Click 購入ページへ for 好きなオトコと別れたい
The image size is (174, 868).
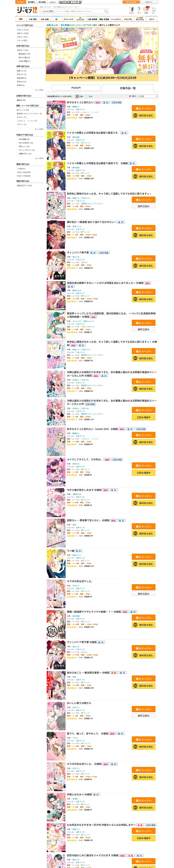point(144,108)
